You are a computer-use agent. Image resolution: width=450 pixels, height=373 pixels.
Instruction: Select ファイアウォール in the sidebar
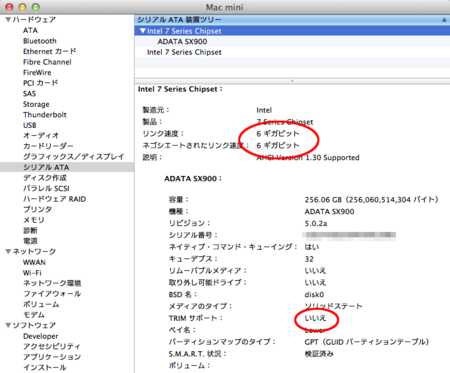52,294
